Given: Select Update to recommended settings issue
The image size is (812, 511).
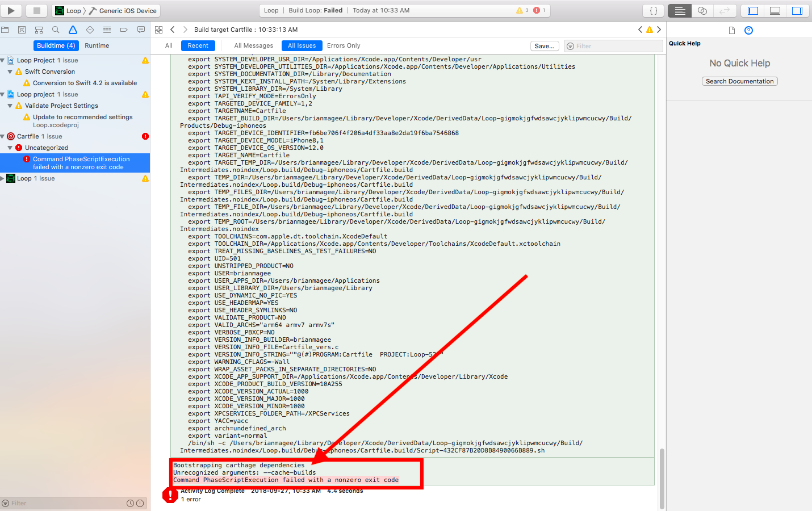Looking at the screenshot, I should [x=82, y=117].
